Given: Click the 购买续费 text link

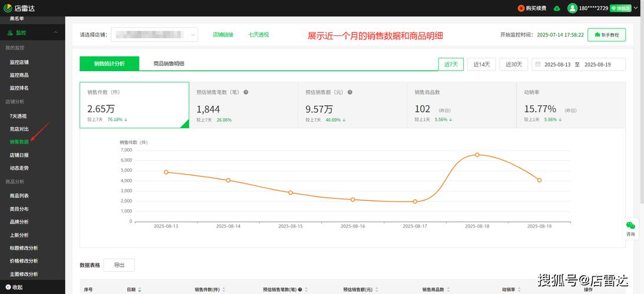Looking at the screenshot, I should coord(536,8).
